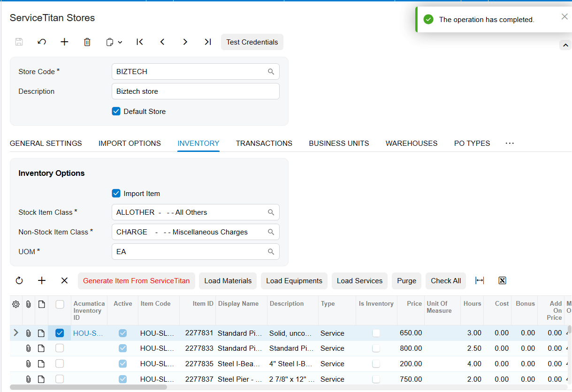Screen dimensions: 572x392
Task: Toggle the Import Item checkbox
Action: [116, 194]
